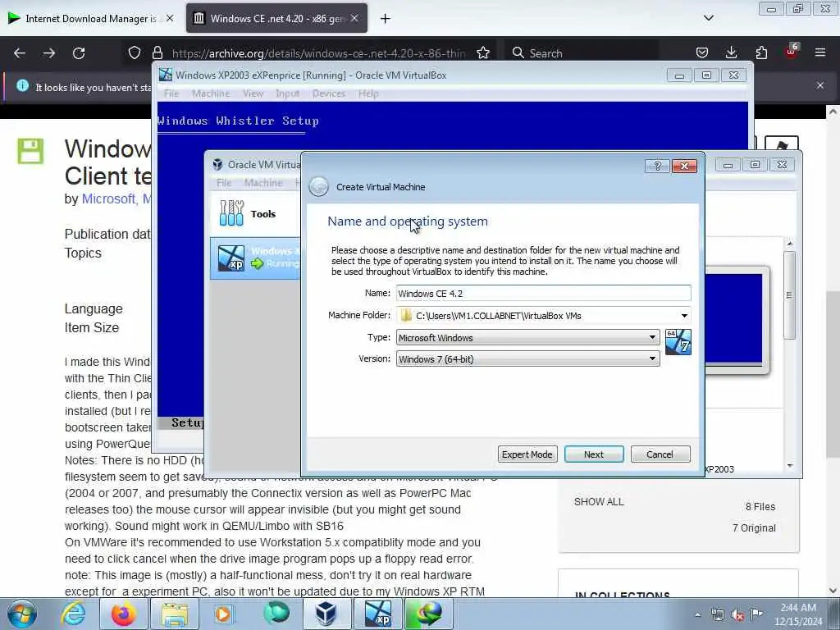Open the Firefox downloads arrow icon

(x=731, y=52)
